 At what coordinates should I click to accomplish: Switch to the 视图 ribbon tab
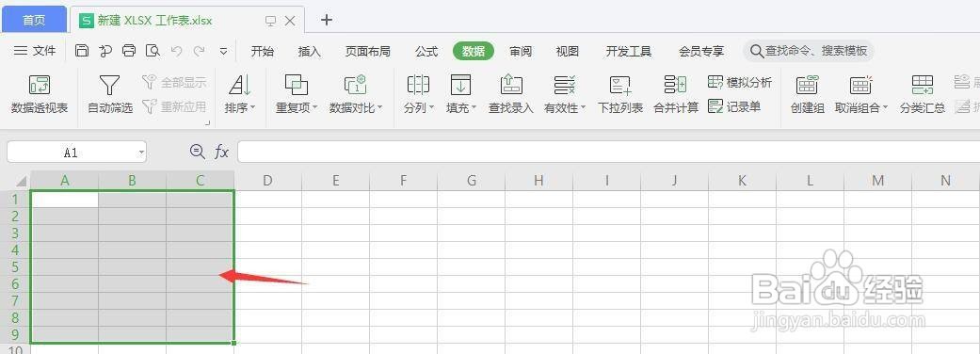tap(567, 51)
